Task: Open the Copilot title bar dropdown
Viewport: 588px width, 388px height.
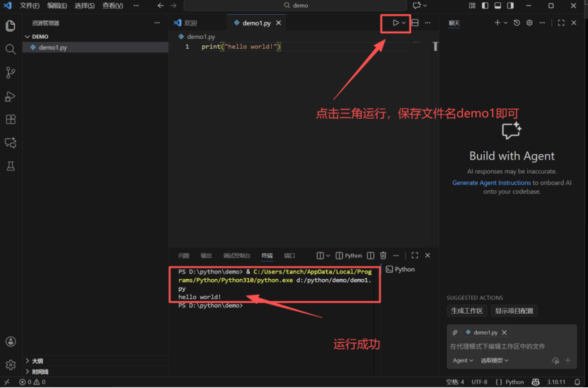Action: [425, 6]
